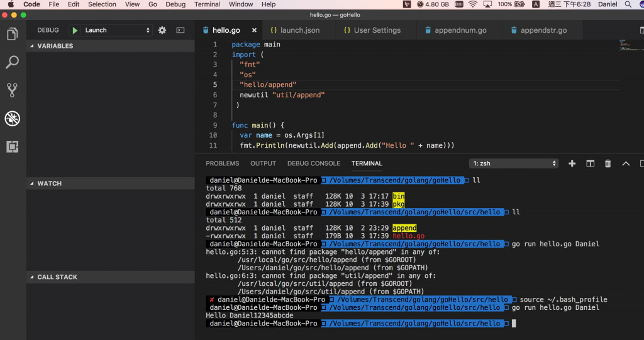The image size is (644, 340).
Task: Start debugging with green play button
Action: [75, 30]
